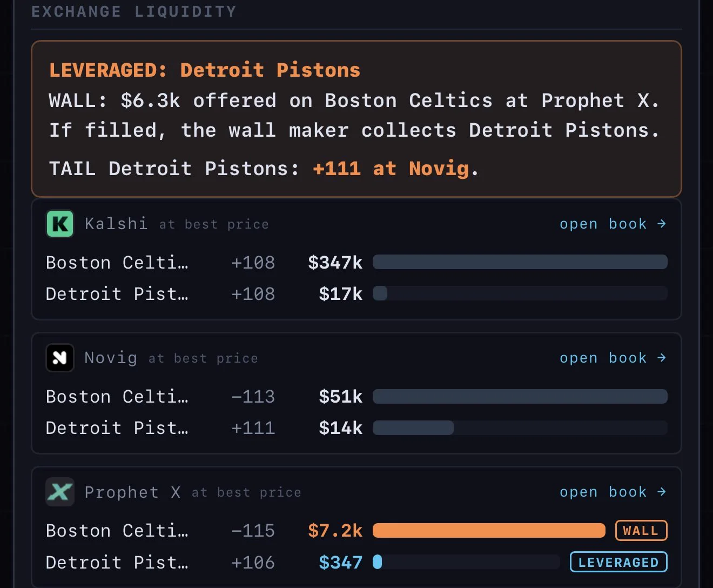Click the $347k amount in Kalshi card

[335, 263]
